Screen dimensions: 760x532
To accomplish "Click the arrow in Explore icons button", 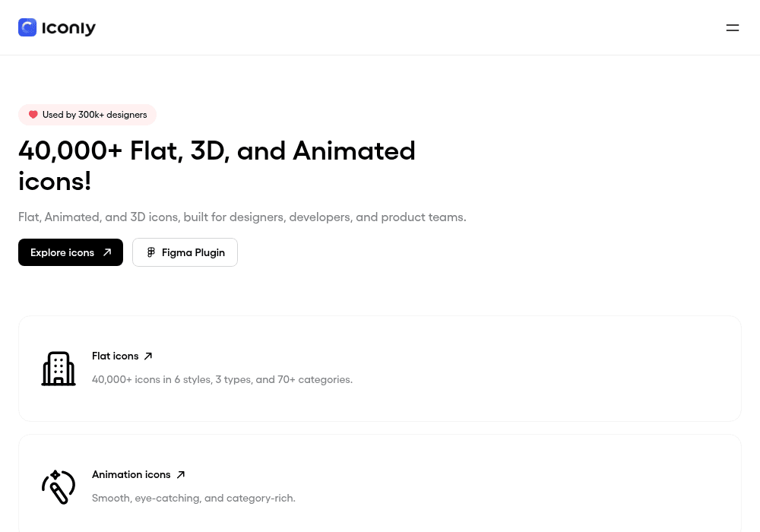I will (x=107, y=252).
